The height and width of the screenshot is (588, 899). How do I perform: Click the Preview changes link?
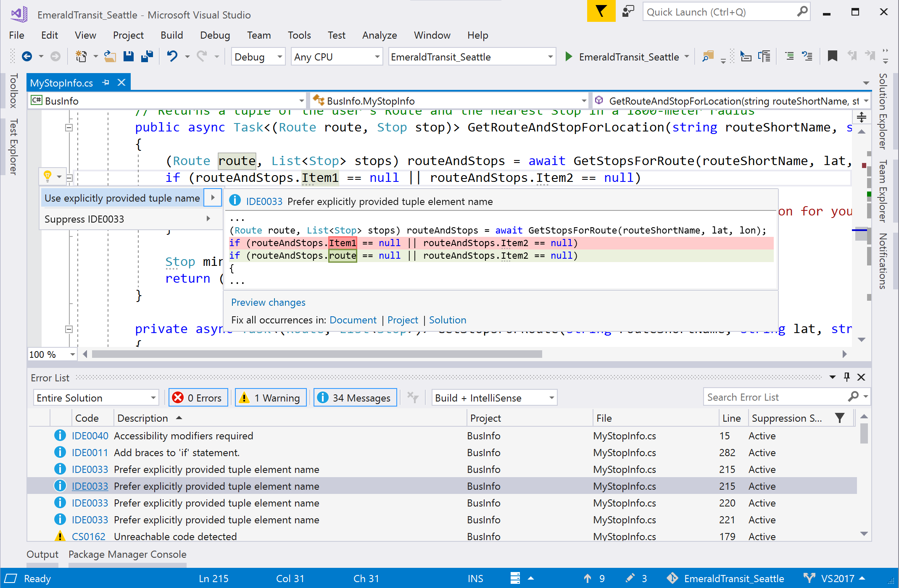pyautogui.click(x=267, y=302)
